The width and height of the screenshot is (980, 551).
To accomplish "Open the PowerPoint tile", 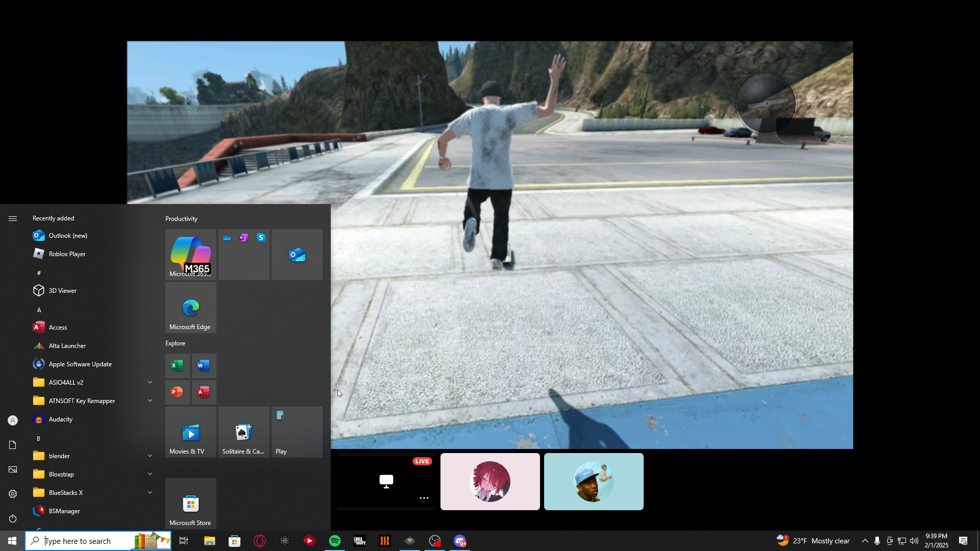I will (177, 392).
